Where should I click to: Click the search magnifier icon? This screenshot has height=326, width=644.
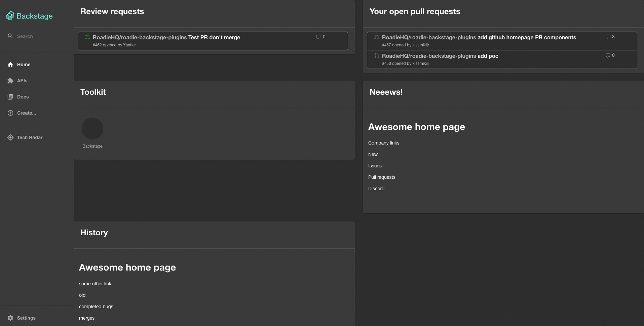click(x=10, y=36)
